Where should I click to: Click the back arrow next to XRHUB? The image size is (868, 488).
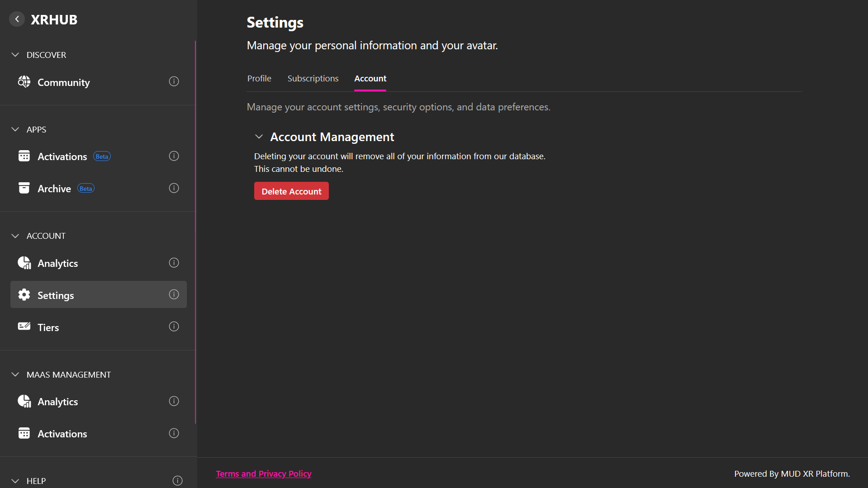pyautogui.click(x=17, y=19)
